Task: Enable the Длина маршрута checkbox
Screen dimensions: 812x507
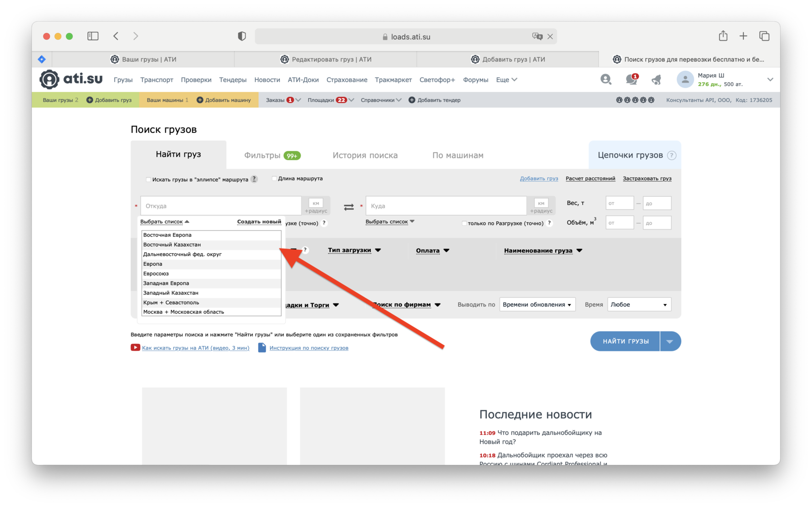Action: point(274,178)
